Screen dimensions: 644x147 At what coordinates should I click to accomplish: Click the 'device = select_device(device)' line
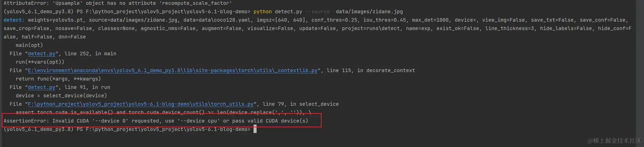click(61, 96)
